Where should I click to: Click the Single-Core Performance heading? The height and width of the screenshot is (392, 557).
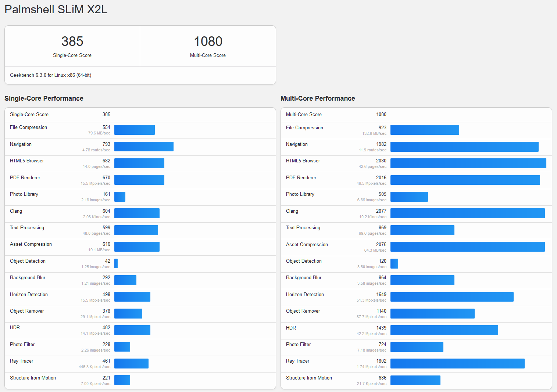[44, 98]
